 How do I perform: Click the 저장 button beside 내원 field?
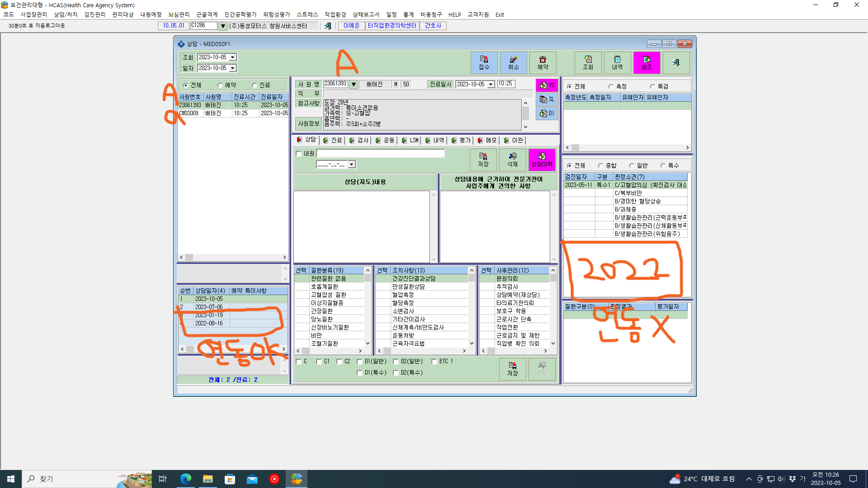point(483,160)
